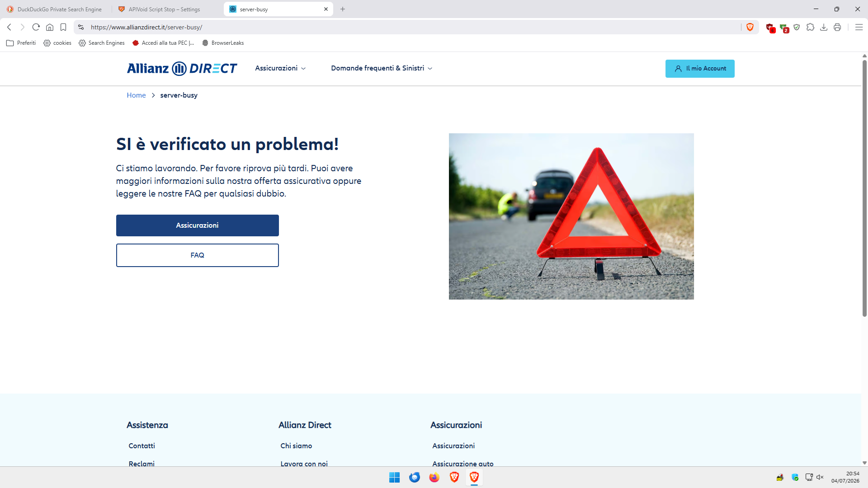Open the browser hamburger main menu

pos(859,27)
